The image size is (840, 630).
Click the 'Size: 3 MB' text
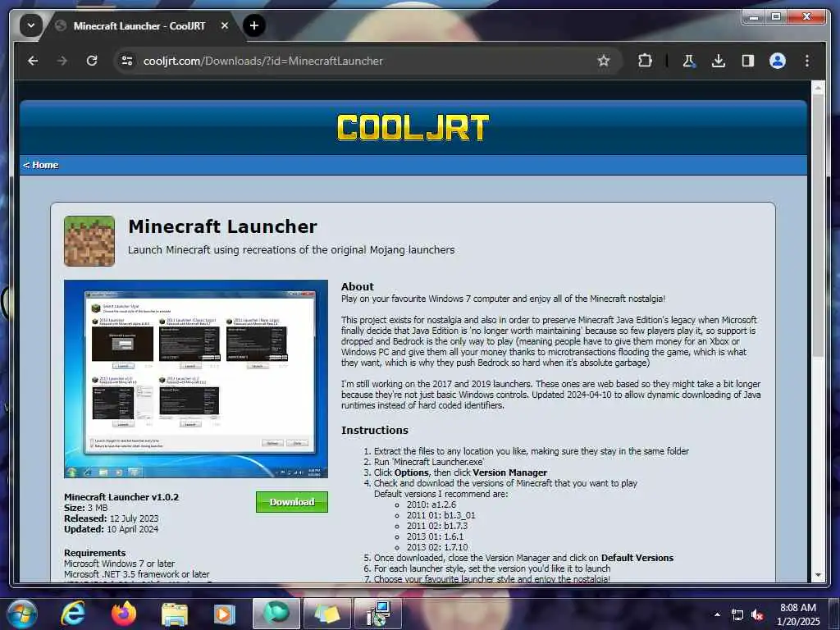(x=85, y=508)
